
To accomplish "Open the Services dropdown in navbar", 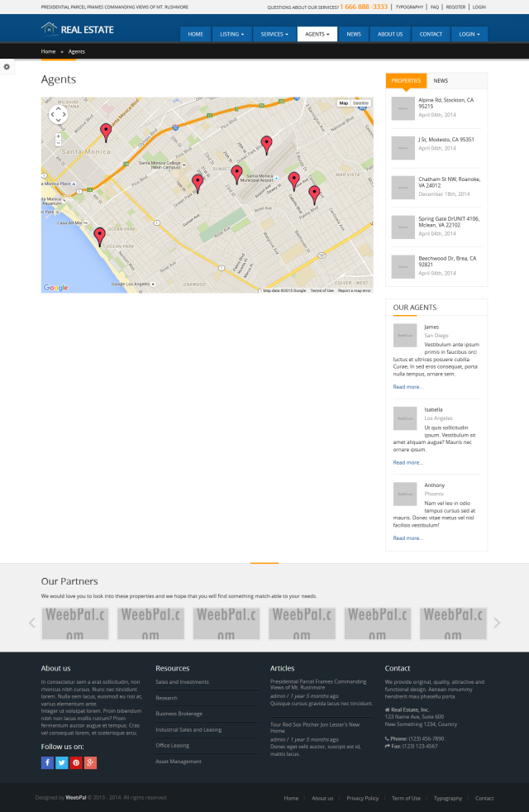I will click(274, 35).
